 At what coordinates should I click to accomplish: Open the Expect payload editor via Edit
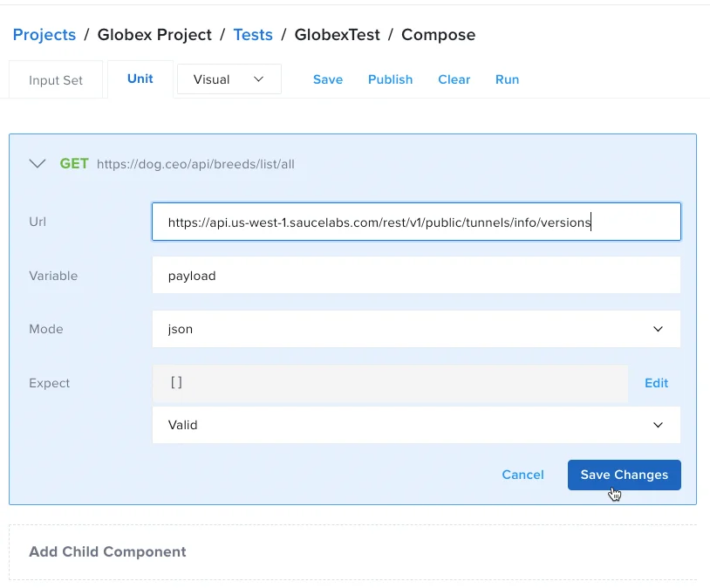[656, 383]
